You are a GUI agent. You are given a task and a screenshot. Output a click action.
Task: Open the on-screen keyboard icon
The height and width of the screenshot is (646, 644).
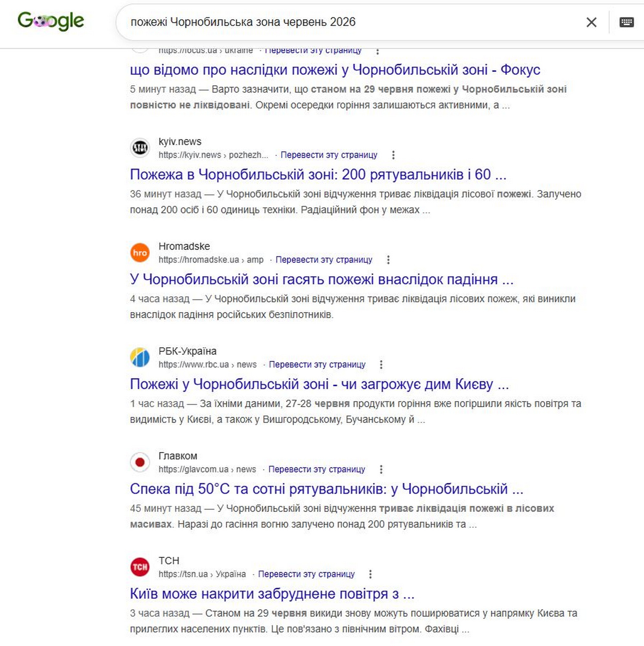tap(626, 22)
